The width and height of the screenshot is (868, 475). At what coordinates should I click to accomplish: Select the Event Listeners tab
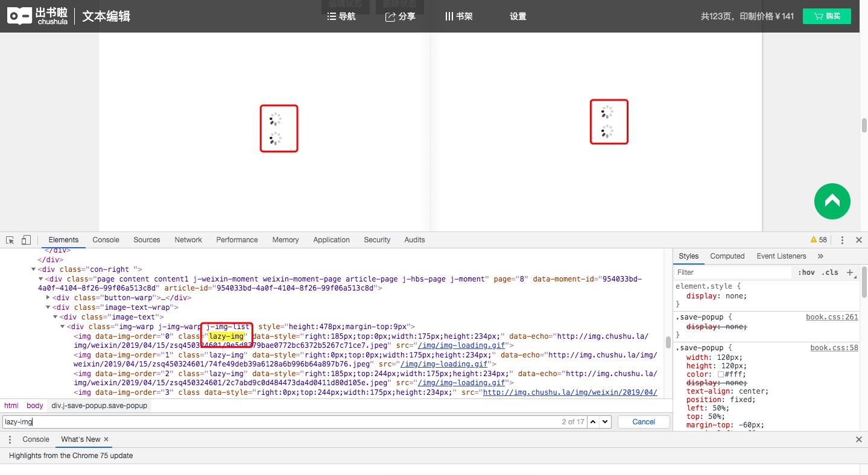[781, 256]
